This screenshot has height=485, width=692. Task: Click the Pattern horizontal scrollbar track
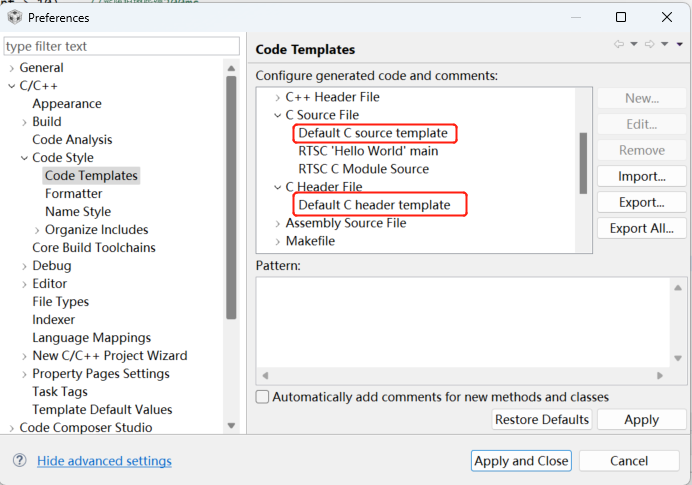[x=460, y=375]
